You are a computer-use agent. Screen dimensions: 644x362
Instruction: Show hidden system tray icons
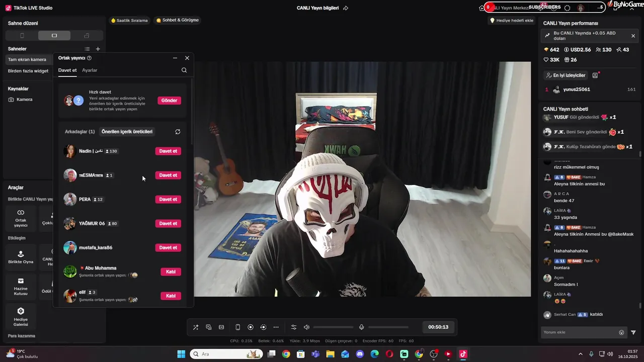581,354
